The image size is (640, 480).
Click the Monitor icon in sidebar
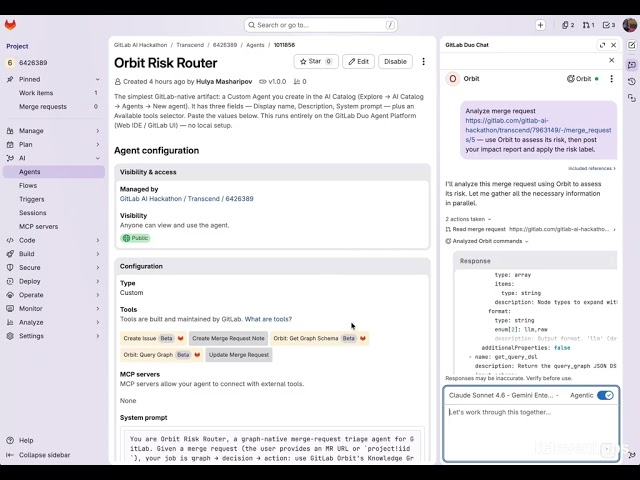pyautogui.click(x=10, y=309)
